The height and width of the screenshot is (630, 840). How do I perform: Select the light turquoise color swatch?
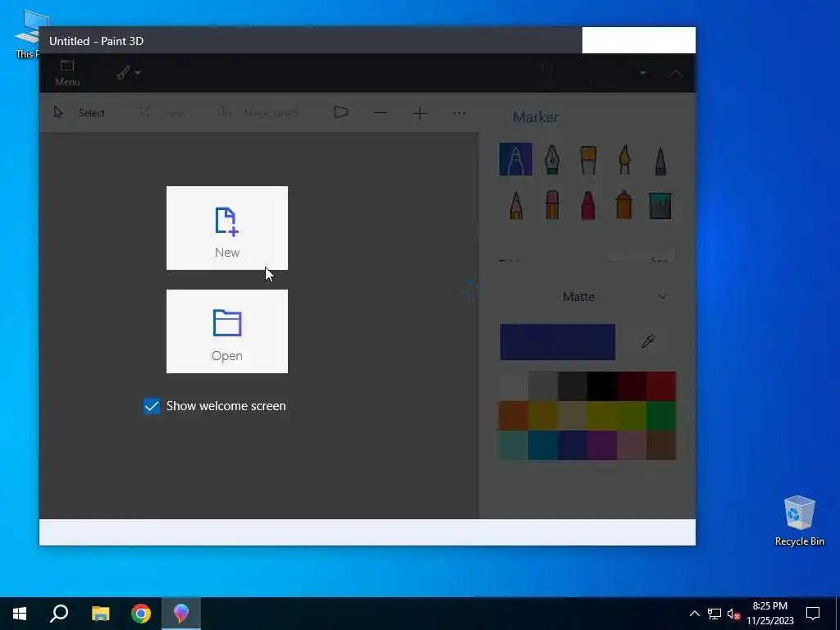click(514, 445)
